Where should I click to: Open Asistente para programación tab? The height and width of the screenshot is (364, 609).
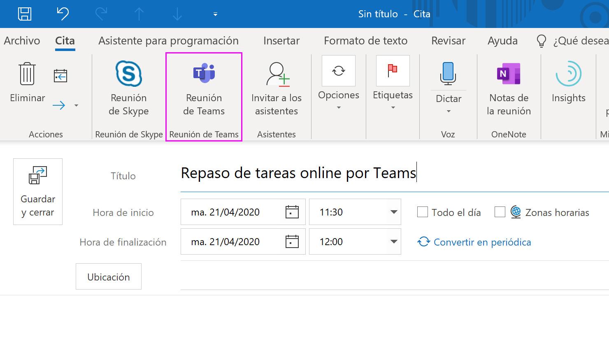click(x=168, y=41)
